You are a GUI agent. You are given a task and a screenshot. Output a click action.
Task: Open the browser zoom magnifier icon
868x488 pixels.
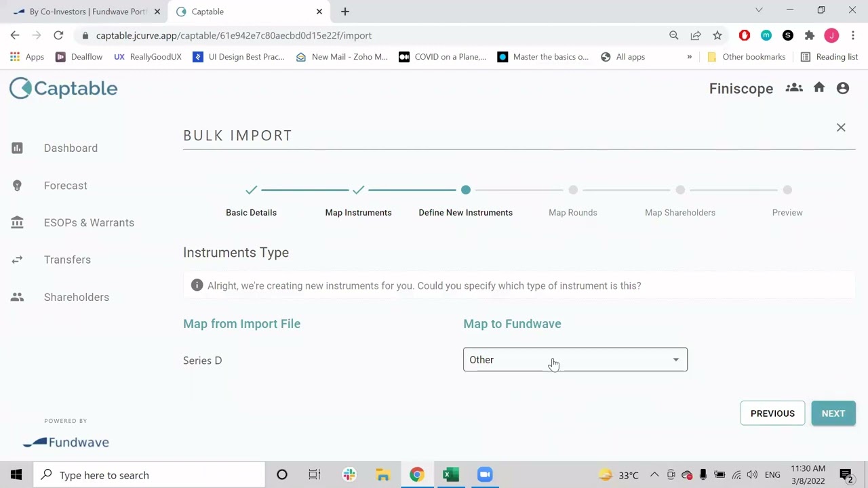tap(674, 35)
